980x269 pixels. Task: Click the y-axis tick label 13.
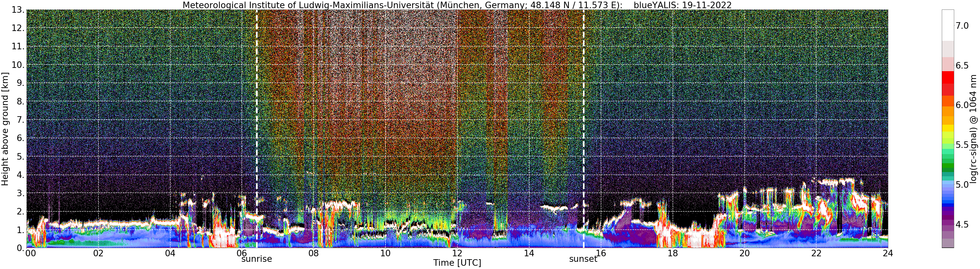[x=18, y=10]
